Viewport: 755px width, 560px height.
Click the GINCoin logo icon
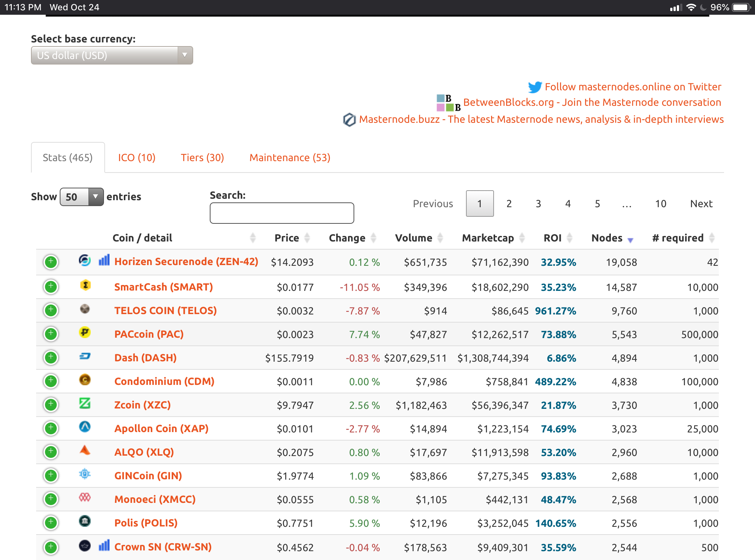(85, 474)
